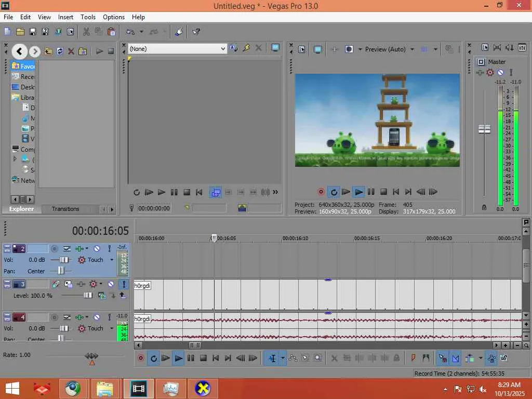Click the Paste clipboard icon in toolbar
This screenshot has width=532, height=399.
pyautogui.click(x=111, y=32)
